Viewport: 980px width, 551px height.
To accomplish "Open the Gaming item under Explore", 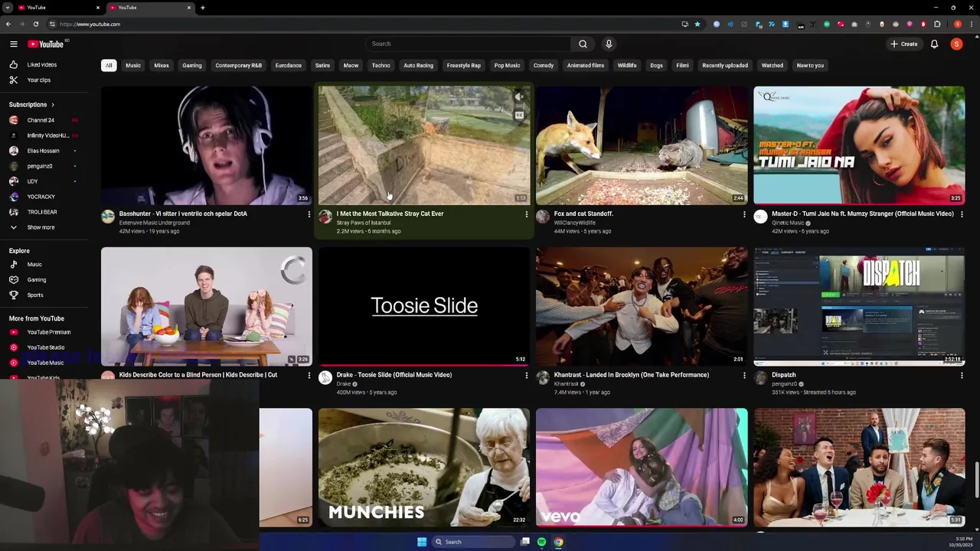I will tap(36, 280).
